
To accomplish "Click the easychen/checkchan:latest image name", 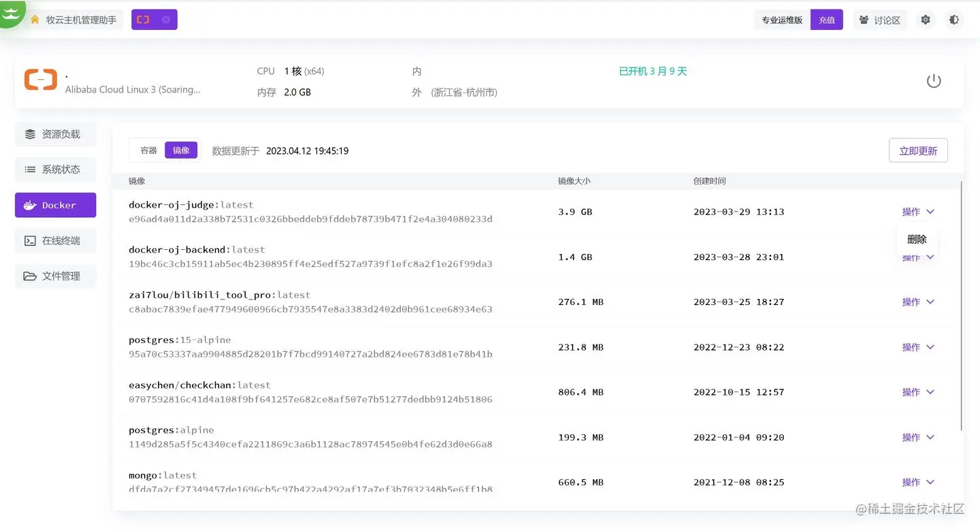I will tap(199, 385).
